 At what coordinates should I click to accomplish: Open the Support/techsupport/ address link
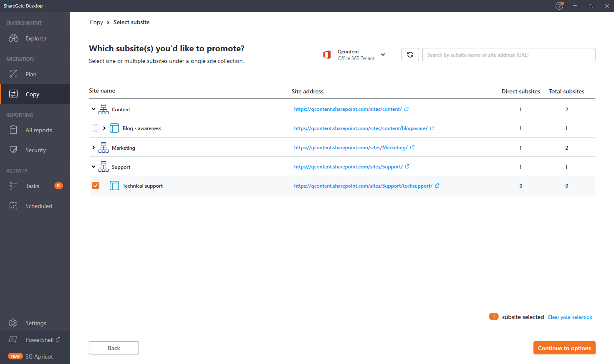pyautogui.click(x=363, y=186)
